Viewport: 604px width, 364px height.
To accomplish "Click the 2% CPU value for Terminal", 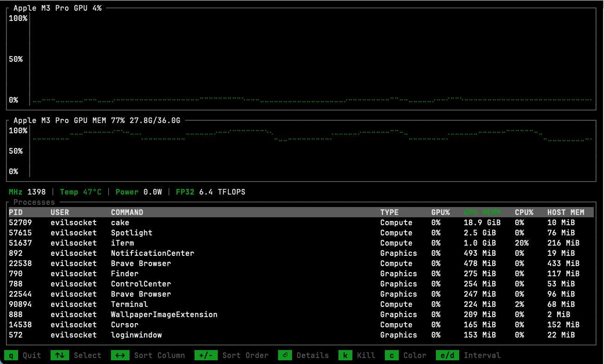I will (520, 304).
